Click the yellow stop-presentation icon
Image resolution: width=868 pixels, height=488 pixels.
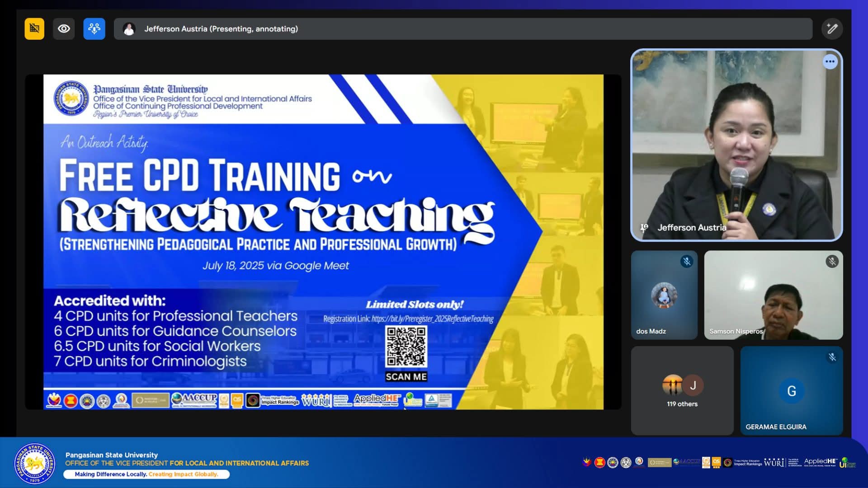coord(34,29)
